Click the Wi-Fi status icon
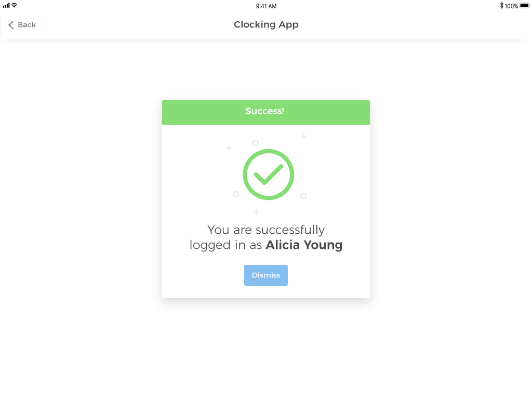Image resolution: width=532 pixels, height=399 pixels. pos(15,6)
